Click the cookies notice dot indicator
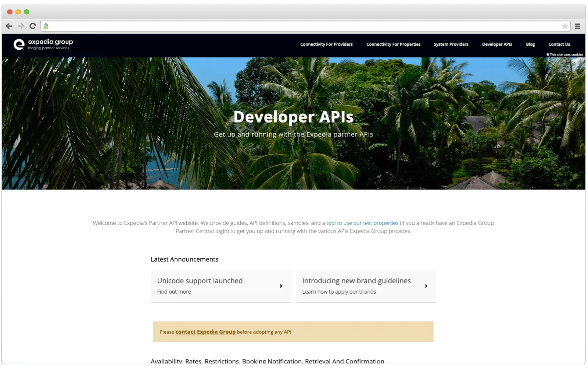Viewport: 588px width, 368px height. [x=547, y=54]
